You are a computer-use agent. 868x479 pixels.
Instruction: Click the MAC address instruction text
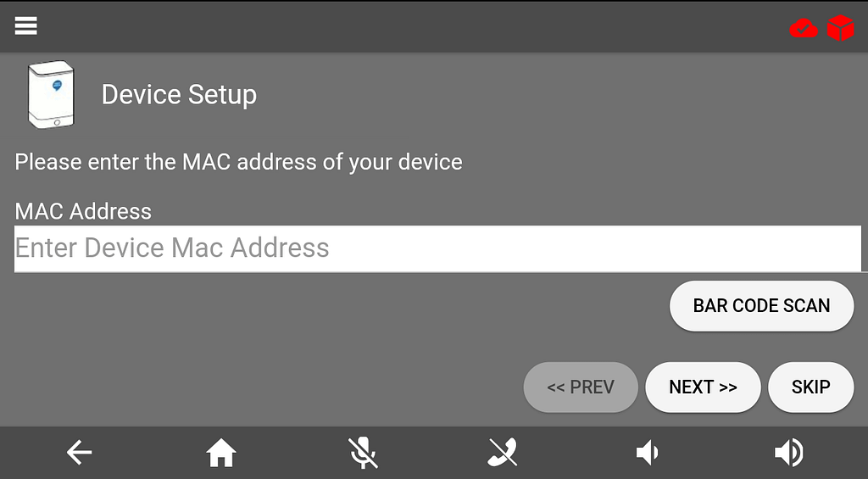click(x=238, y=162)
